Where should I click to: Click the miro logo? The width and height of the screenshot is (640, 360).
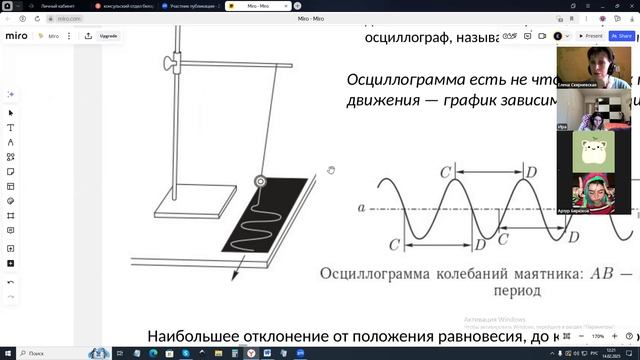[x=16, y=36]
